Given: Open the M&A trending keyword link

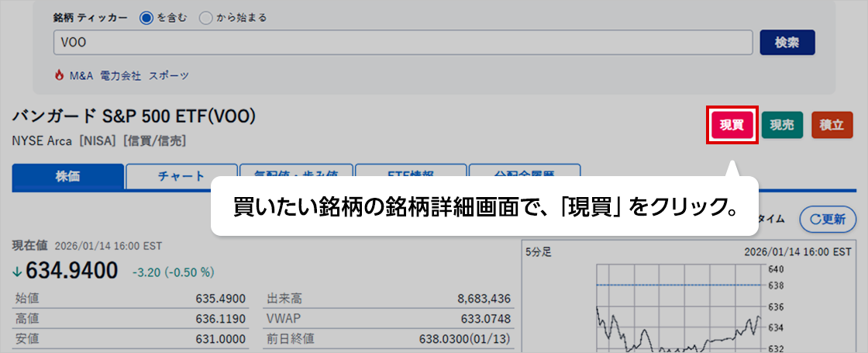Looking at the screenshot, I should (x=81, y=75).
